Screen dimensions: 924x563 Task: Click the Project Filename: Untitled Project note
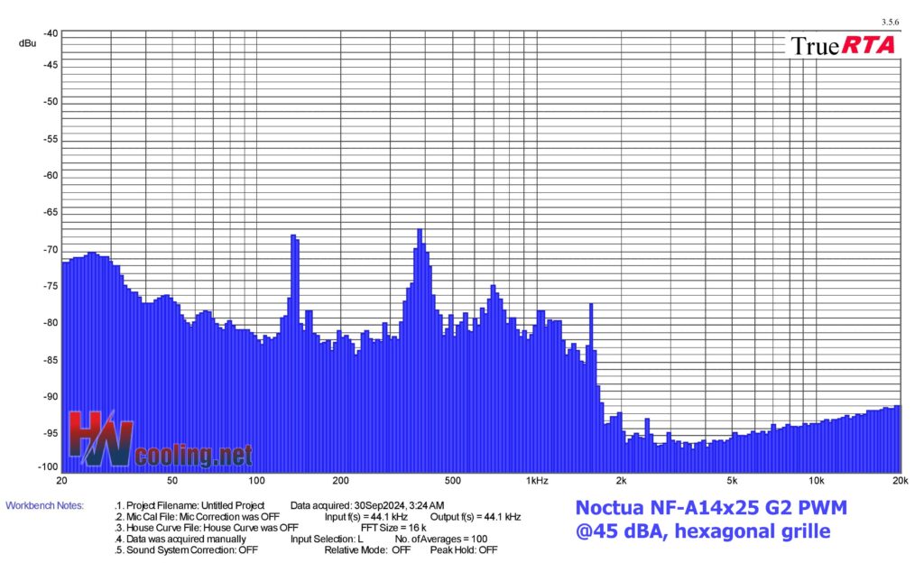(x=191, y=506)
